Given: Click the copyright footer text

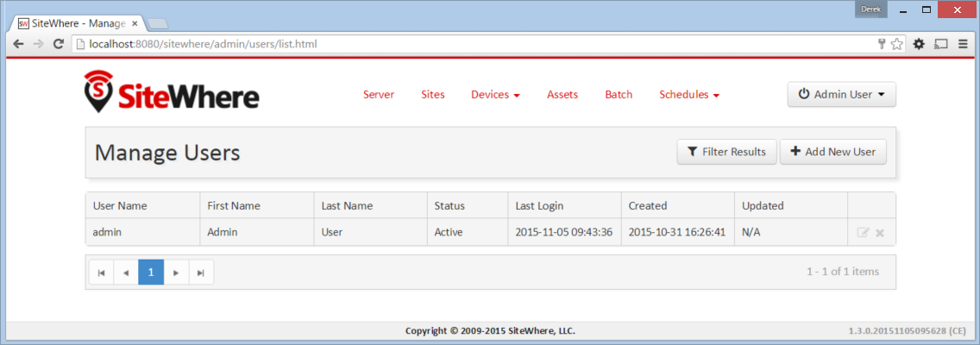Looking at the screenshot, I should pos(490,330).
